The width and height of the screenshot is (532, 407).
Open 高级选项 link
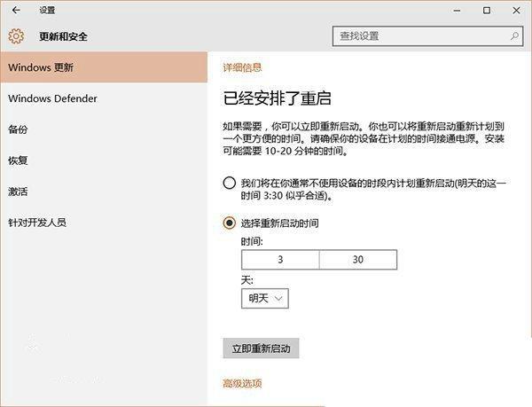(x=242, y=383)
